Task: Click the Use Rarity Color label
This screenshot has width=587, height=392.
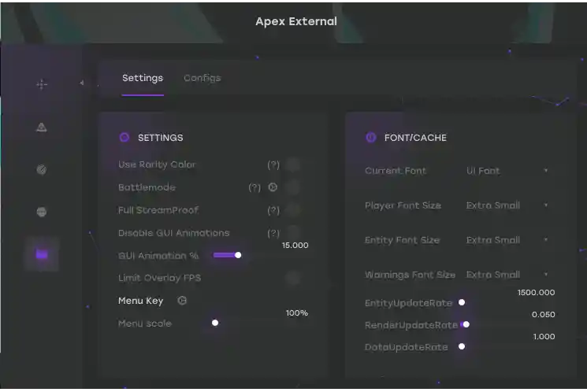Action: (157, 165)
